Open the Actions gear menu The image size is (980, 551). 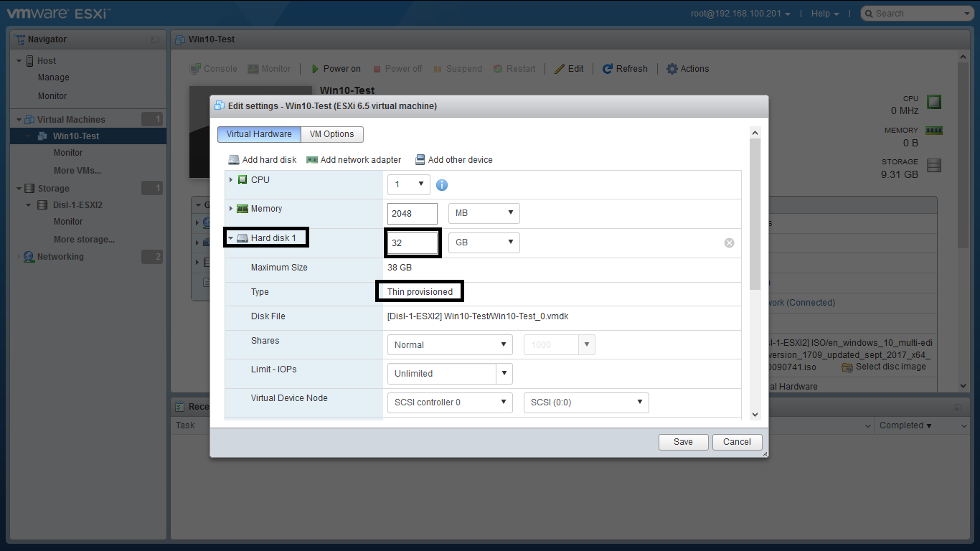(672, 69)
